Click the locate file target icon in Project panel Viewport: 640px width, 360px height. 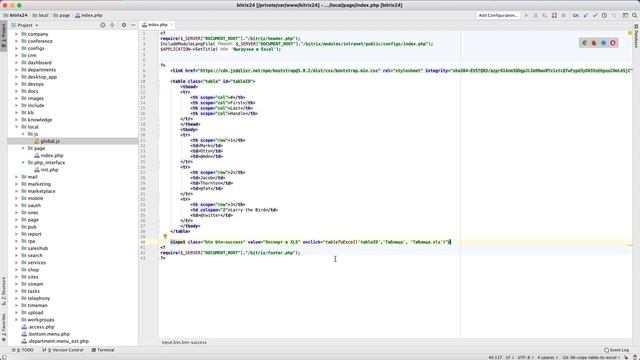(x=103, y=25)
